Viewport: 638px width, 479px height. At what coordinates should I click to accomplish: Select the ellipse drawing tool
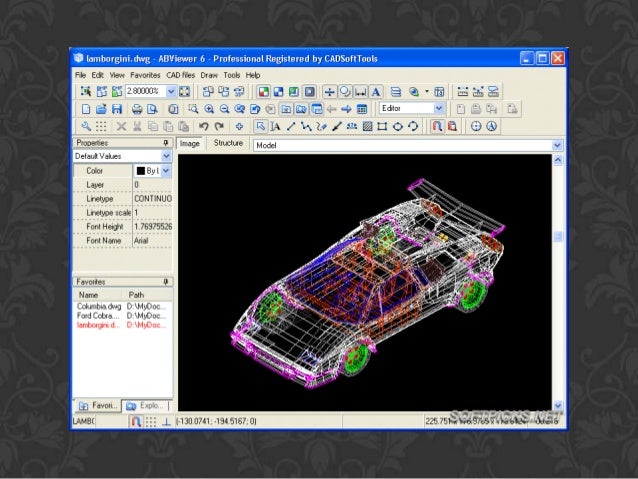pyautogui.click(x=398, y=126)
